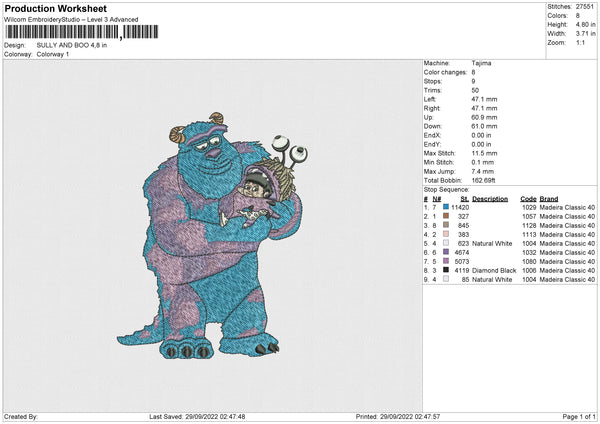Click thread code '1057'
Viewport: 600px width, 424px height.
[529, 217]
